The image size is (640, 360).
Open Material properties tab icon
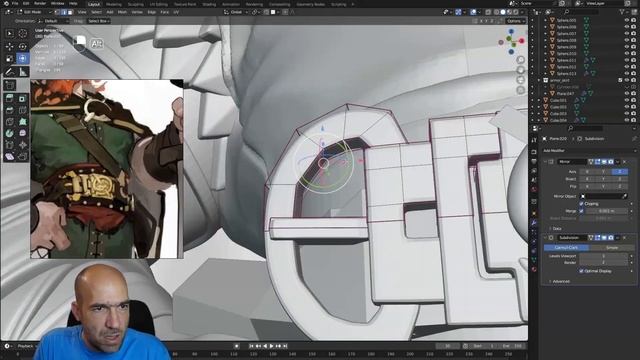534,269
